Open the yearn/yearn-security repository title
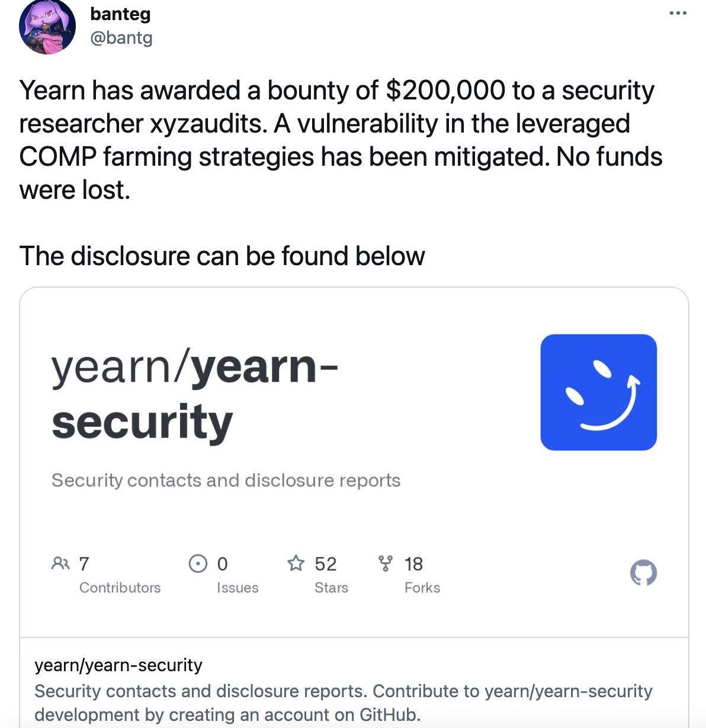Viewport: 706px width, 728px height. point(195,394)
